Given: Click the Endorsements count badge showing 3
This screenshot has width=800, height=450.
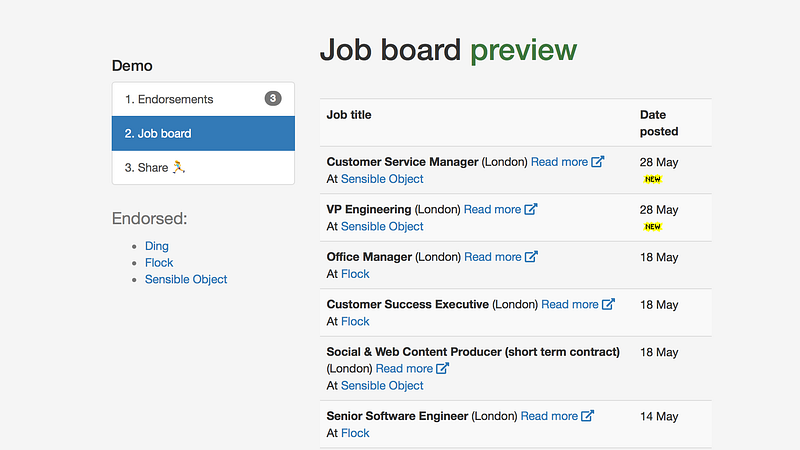Looking at the screenshot, I should click(x=273, y=98).
